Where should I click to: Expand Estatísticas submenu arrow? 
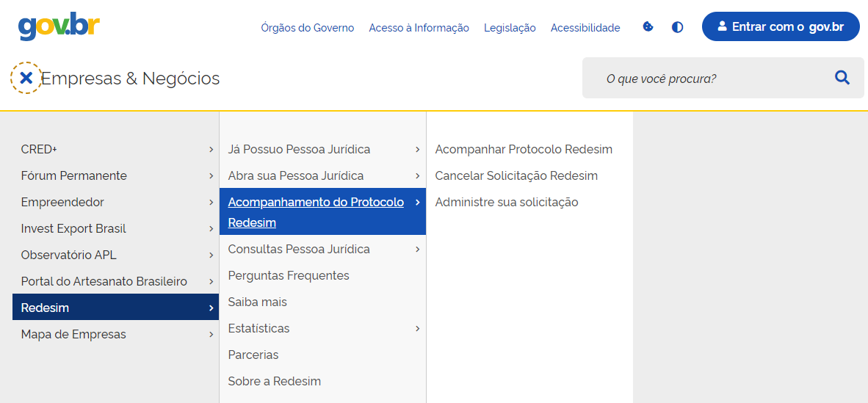tap(418, 329)
